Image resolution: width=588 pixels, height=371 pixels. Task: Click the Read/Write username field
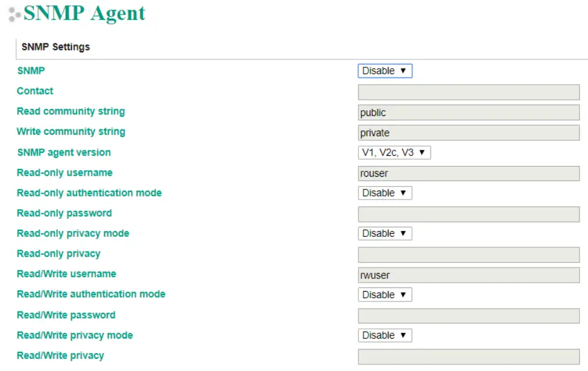468,275
